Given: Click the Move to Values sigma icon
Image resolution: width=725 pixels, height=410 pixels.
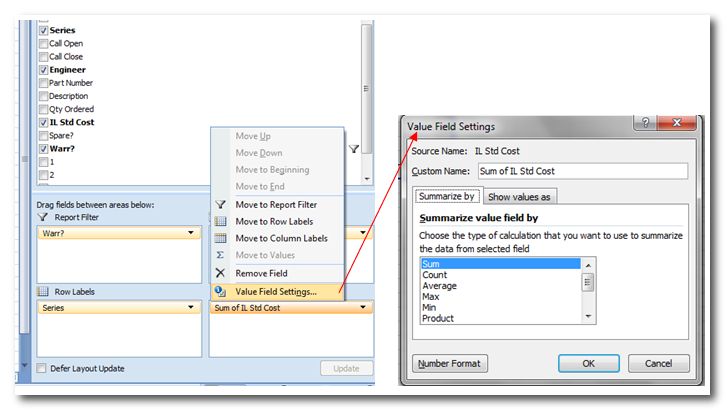Looking at the screenshot, I should click(221, 255).
